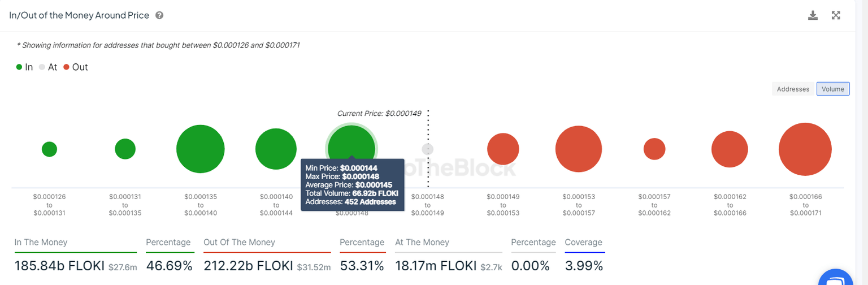Click the $0.000149 to $0.000153 red bubble
Image resolution: width=868 pixels, height=285 pixels.
pos(503,149)
